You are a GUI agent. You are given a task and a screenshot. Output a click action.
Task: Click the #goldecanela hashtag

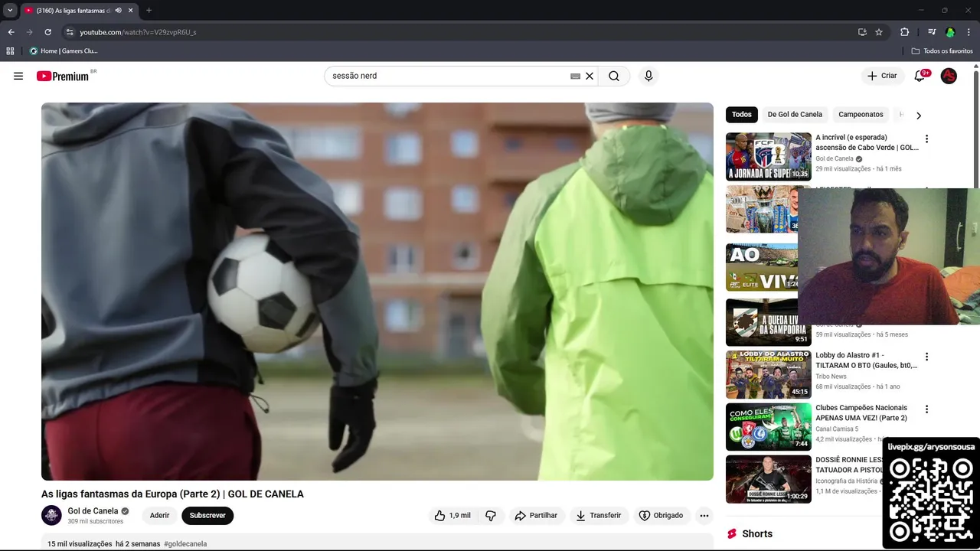click(185, 544)
